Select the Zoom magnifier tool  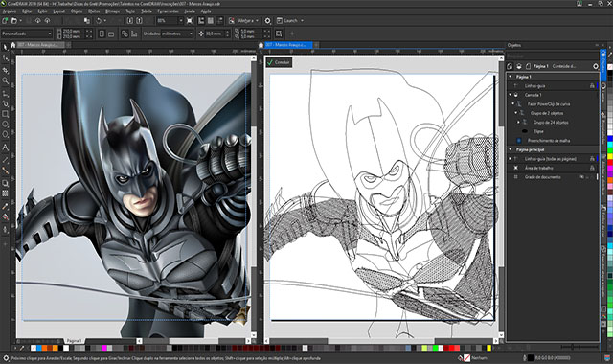5,80
